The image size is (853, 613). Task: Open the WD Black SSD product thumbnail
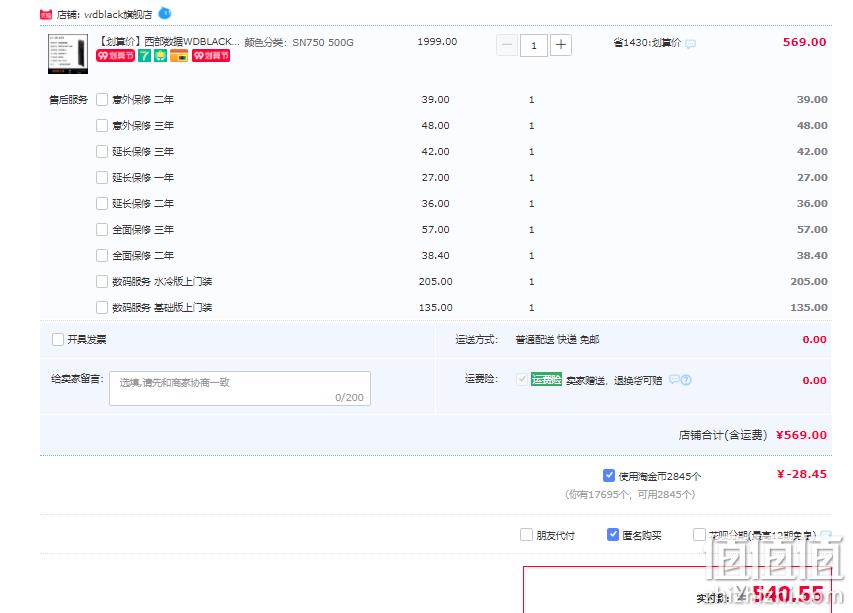(68, 54)
